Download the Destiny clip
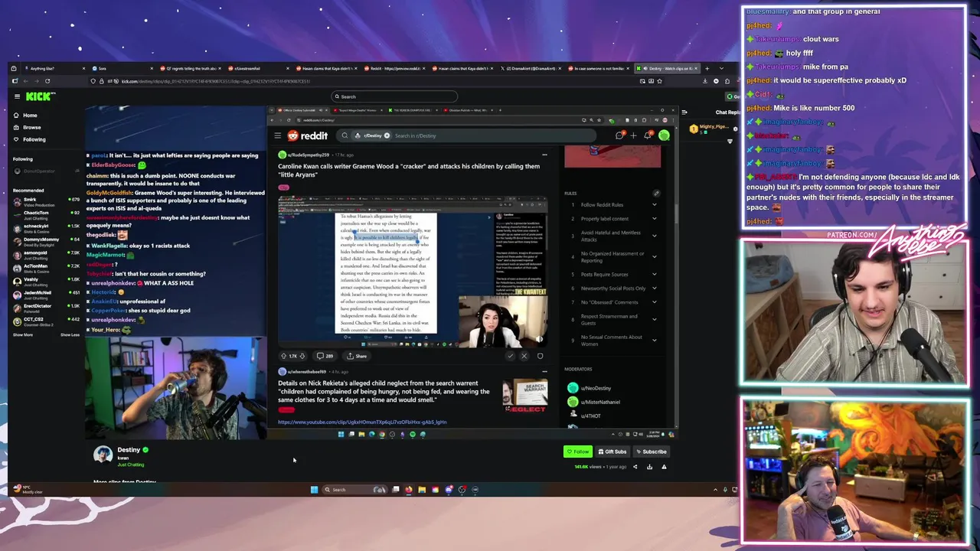 click(x=649, y=467)
